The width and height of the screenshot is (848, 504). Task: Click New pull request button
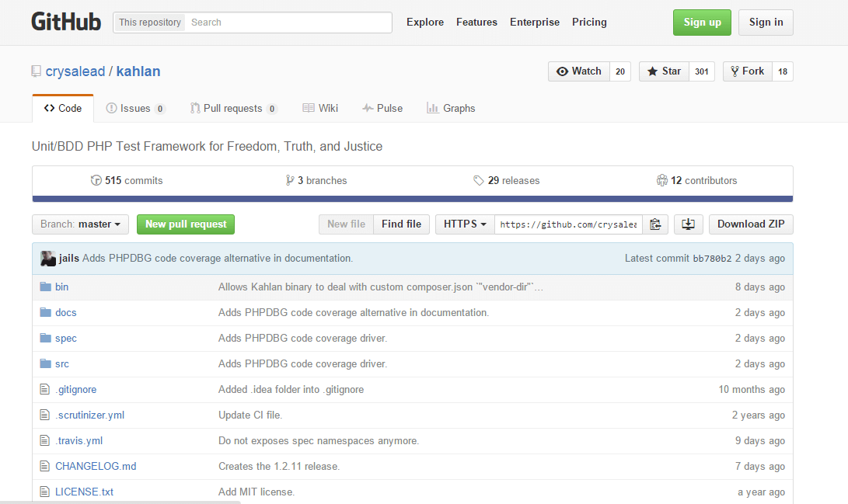click(186, 224)
